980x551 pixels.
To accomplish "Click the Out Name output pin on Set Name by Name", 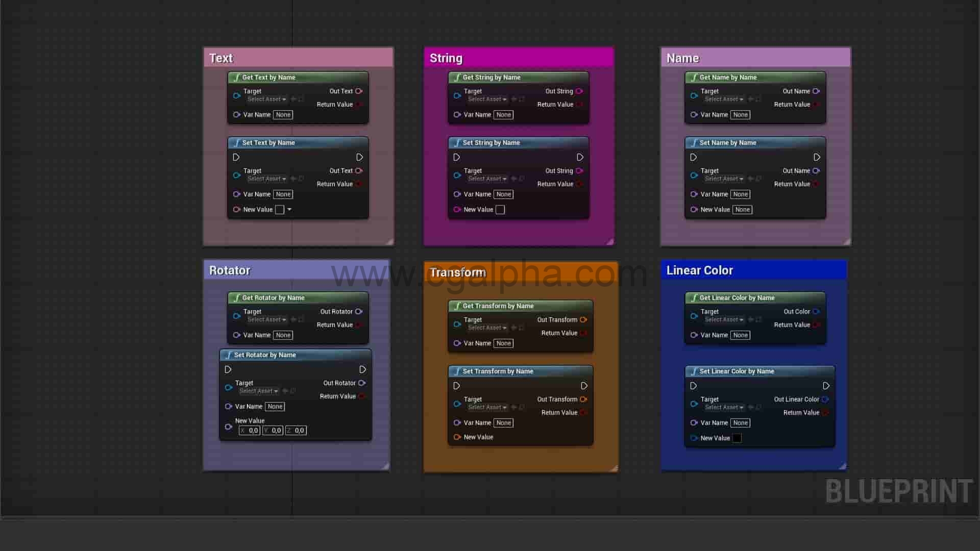I will tap(817, 171).
